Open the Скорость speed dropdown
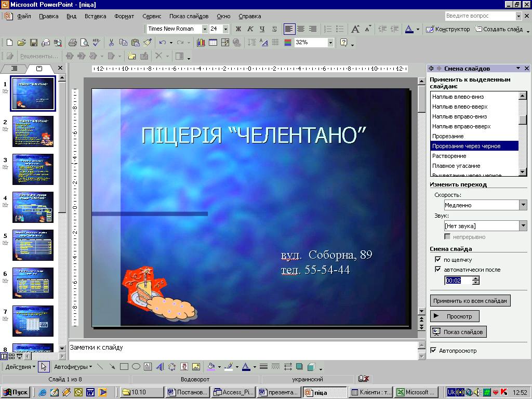This screenshot has height=399, width=532. 523,205
